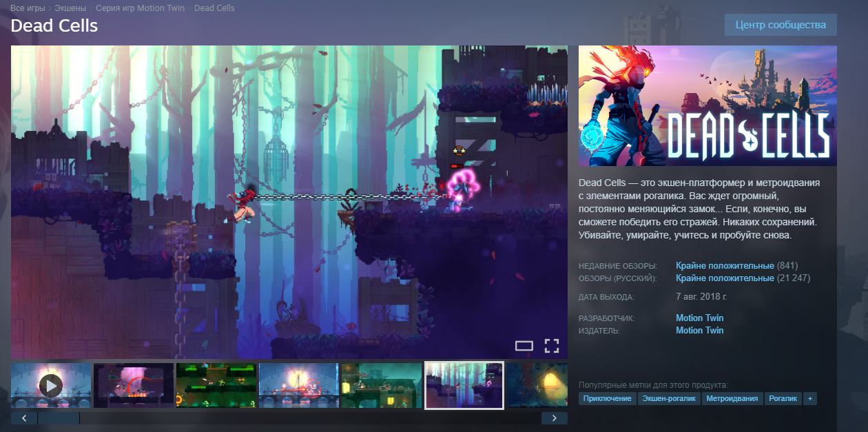The width and height of the screenshot is (868, 432).
Task: Toggle theater mode for the screenshot viewer
Action: point(524,346)
